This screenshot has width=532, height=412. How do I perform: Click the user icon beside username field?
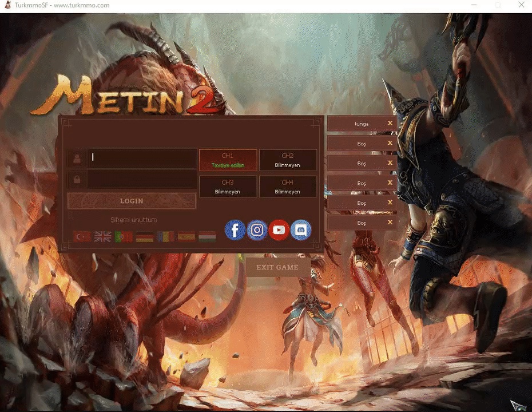(x=77, y=159)
